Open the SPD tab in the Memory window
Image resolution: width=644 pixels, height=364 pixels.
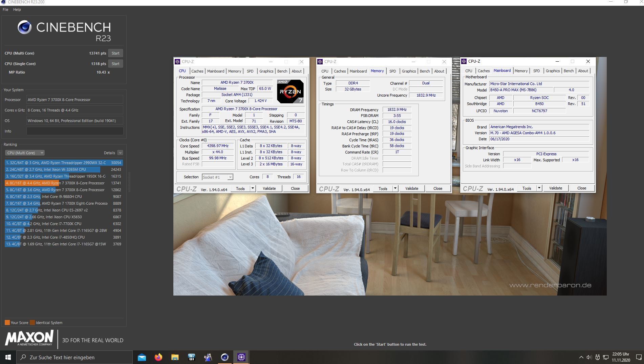click(392, 71)
